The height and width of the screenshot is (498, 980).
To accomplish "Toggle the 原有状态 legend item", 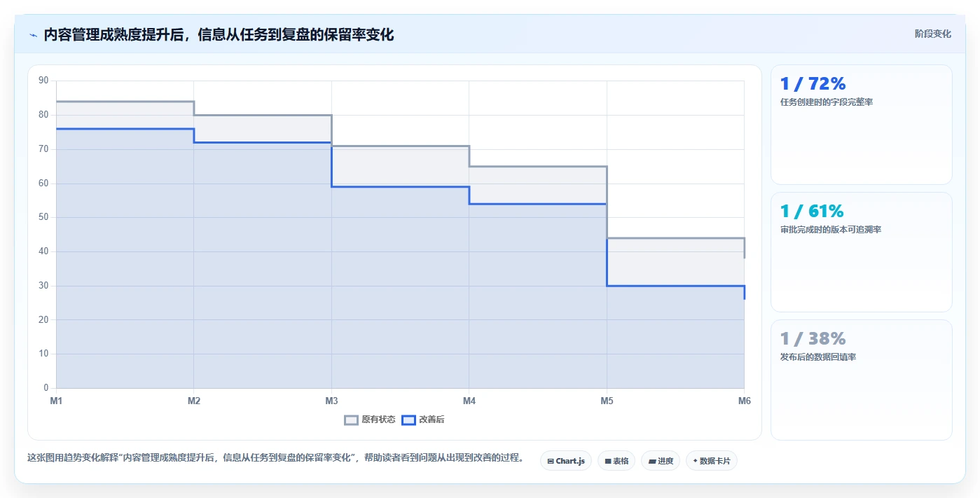I will pos(370,420).
